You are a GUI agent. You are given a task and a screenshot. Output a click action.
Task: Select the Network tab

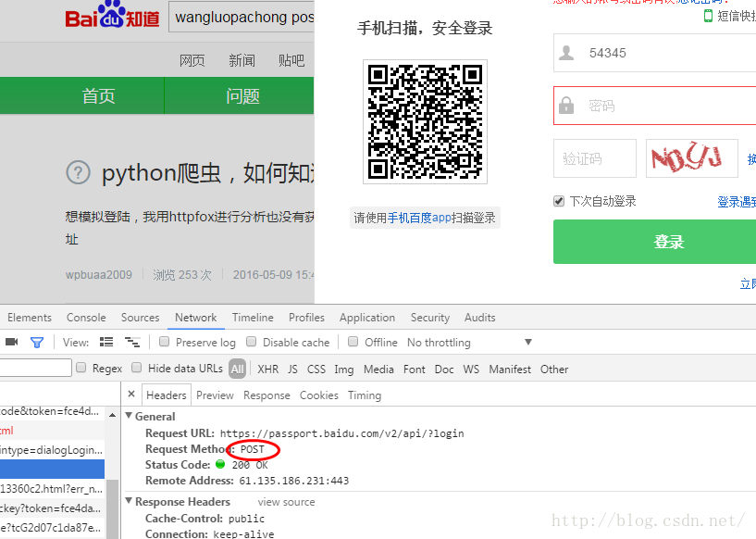point(196,318)
